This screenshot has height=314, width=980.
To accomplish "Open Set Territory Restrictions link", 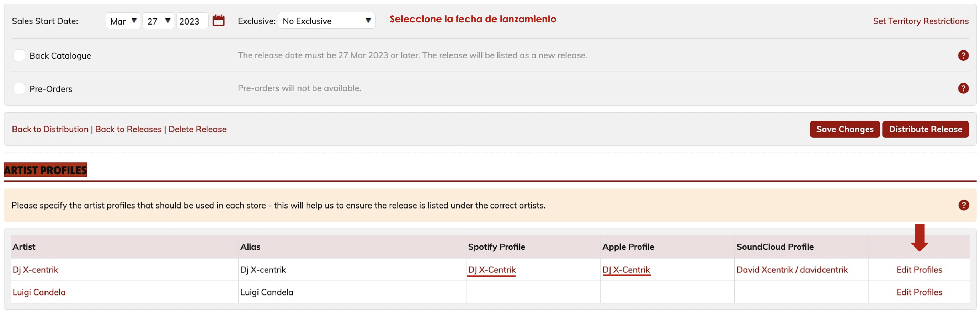I will click(x=920, y=21).
